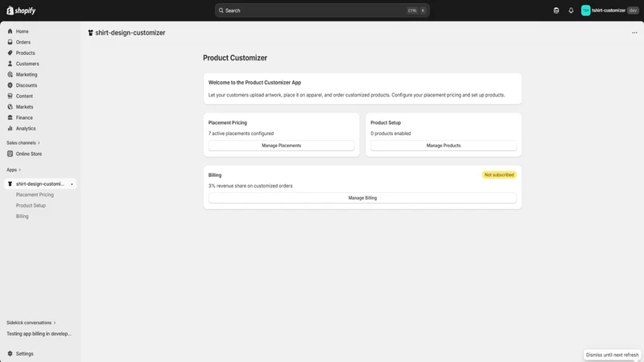Click the Markets globe icon
644x362 pixels.
[x=10, y=107]
